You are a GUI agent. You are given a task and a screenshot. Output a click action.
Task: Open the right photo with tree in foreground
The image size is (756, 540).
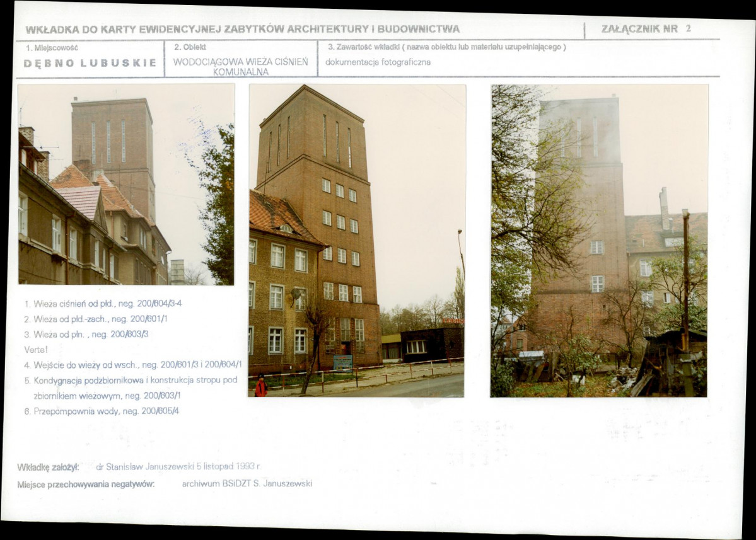tap(599, 240)
